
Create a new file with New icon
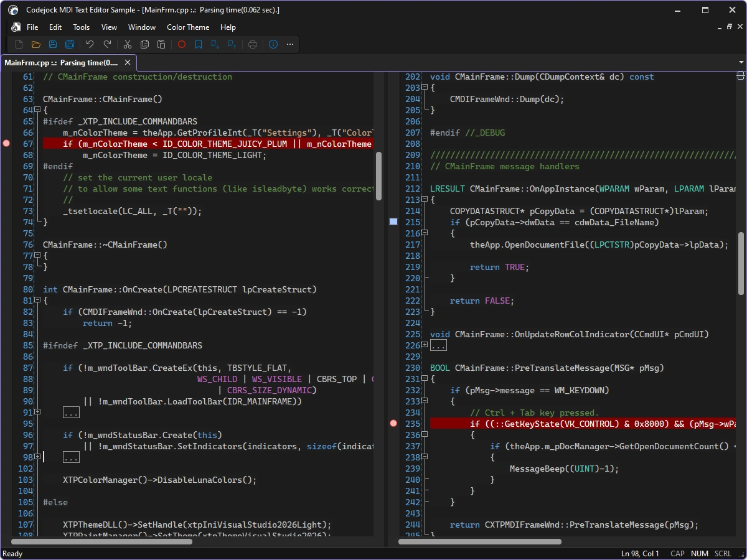19,44
